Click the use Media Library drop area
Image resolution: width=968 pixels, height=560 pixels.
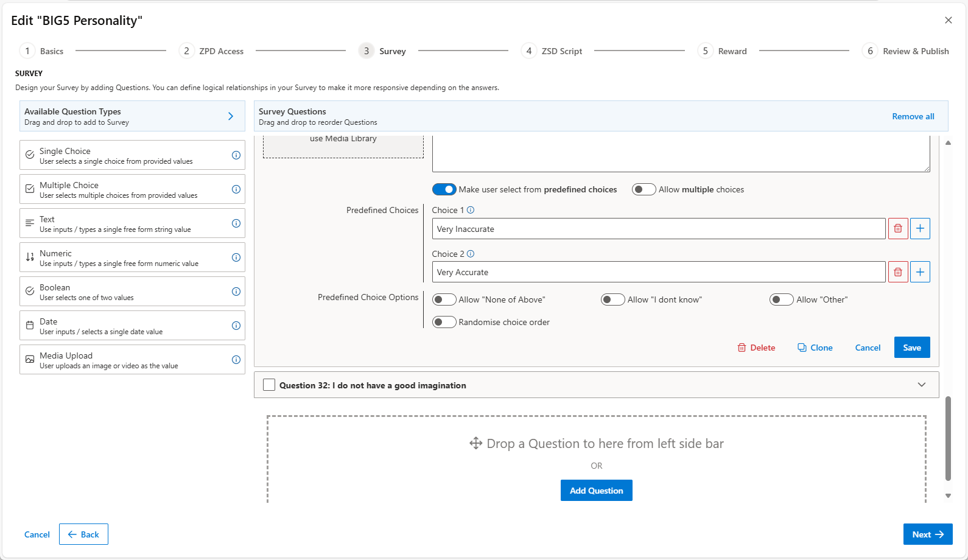343,146
